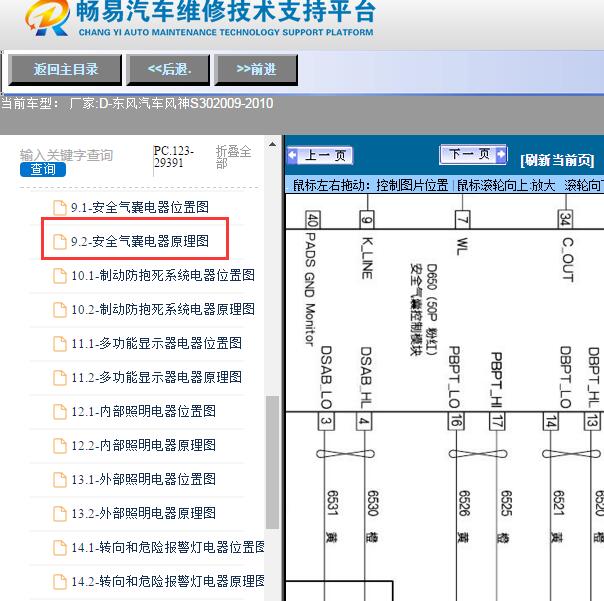Viewport: 604px width, 601px height.
Task: Click 返回主目录 button
Action: click(65, 70)
